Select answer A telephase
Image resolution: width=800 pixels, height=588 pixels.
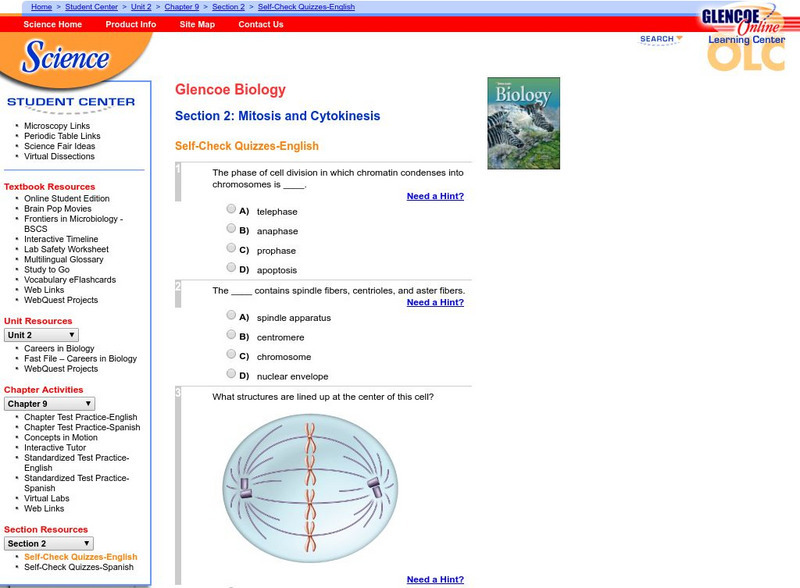[231, 209]
